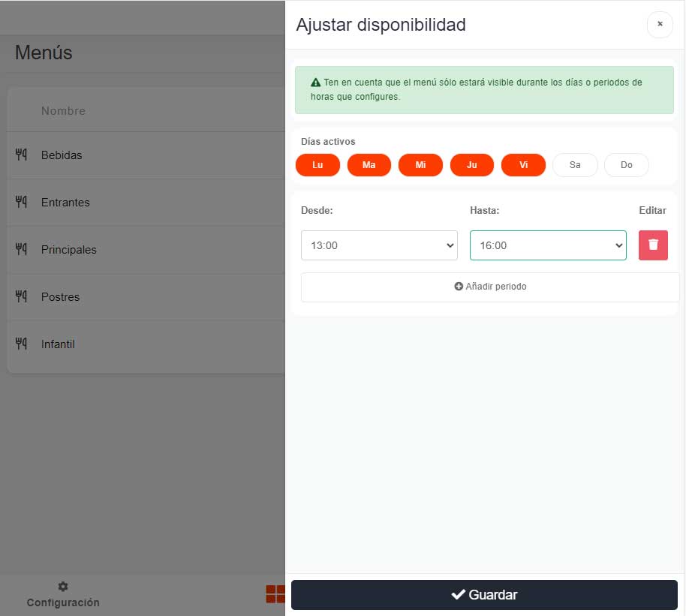
Task: Select the Infantil menu row
Action: 146,344
